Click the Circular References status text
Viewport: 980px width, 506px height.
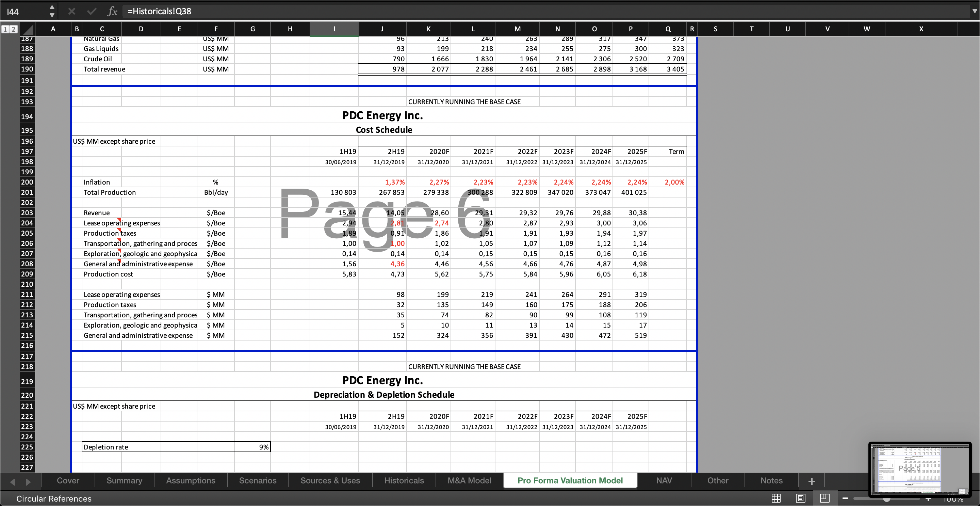tap(54, 499)
